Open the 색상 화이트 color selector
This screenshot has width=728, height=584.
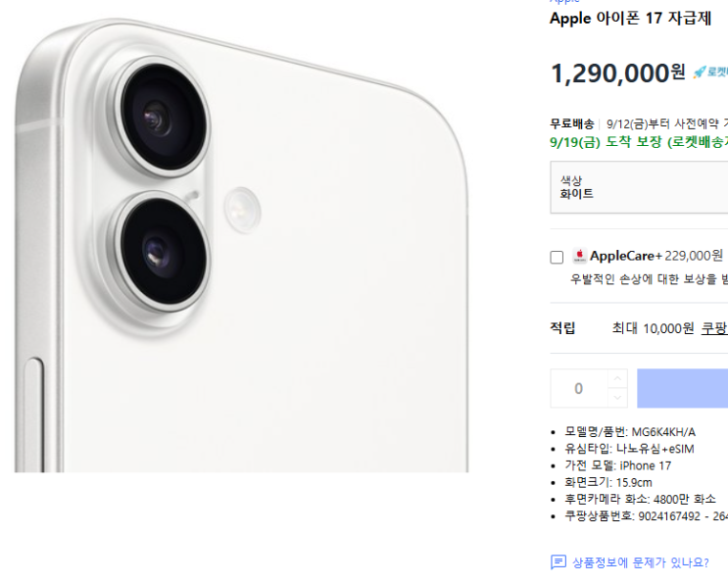tap(639, 187)
